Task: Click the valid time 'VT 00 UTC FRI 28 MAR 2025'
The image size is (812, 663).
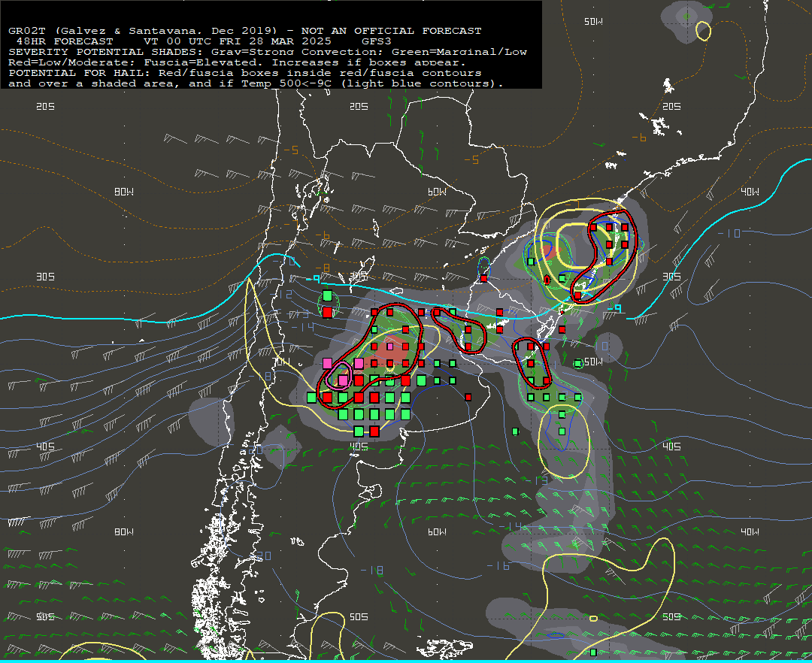Action: 237,41
